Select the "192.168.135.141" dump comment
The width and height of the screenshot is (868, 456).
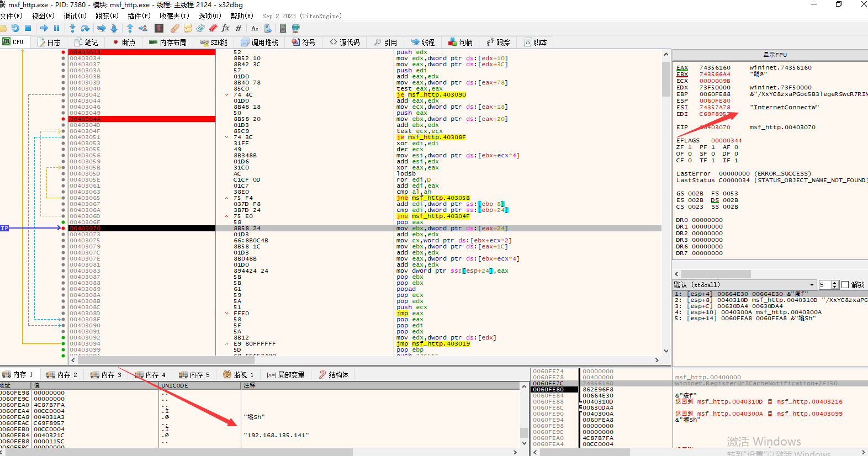point(276,436)
